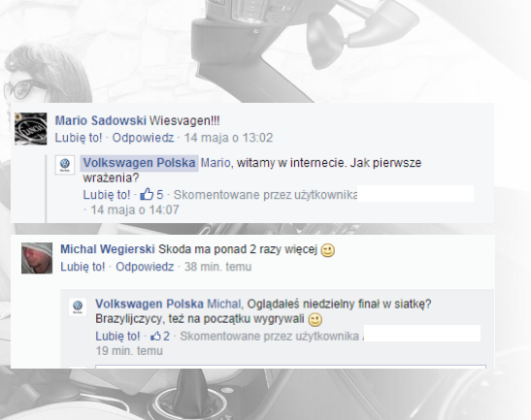Screen dimensions: 531x420
Task: Reply to Michal Wegierski's comment via Odpowiedz
Action: tap(145, 267)
